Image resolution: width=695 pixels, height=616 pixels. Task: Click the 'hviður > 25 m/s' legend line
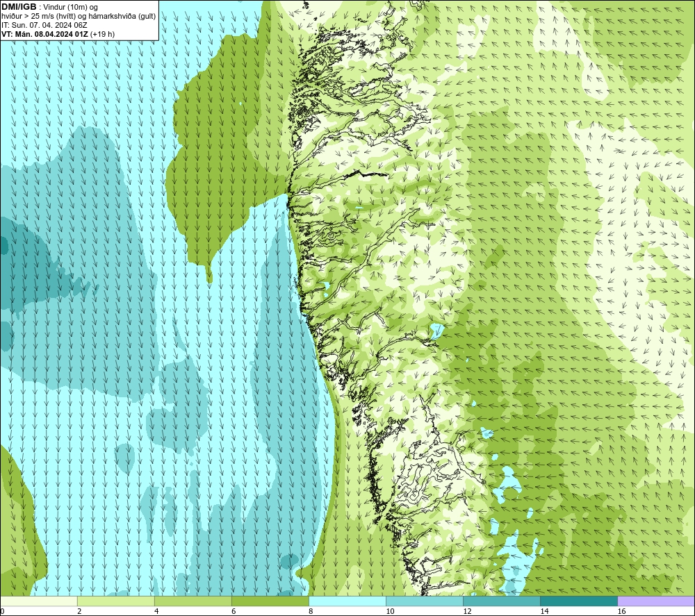click(x=79, y=17)
